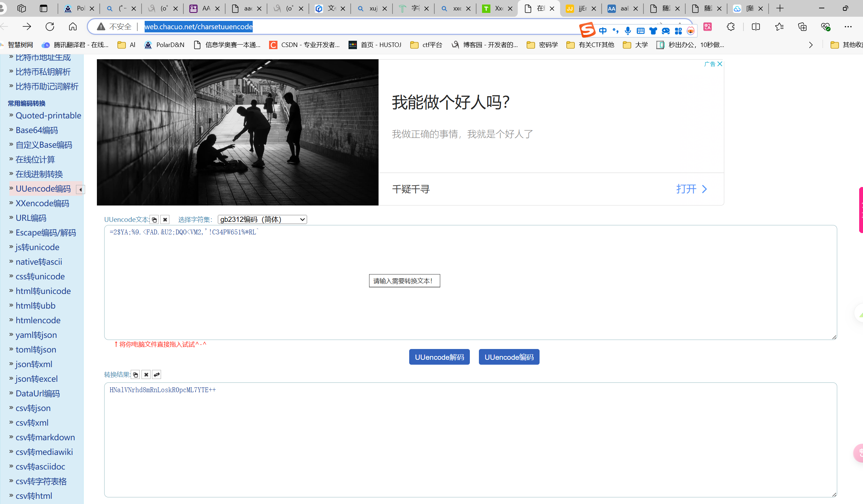Open browser Extensions puzzle icon
This screenshot has height=504, width=863.
(731, 27)
